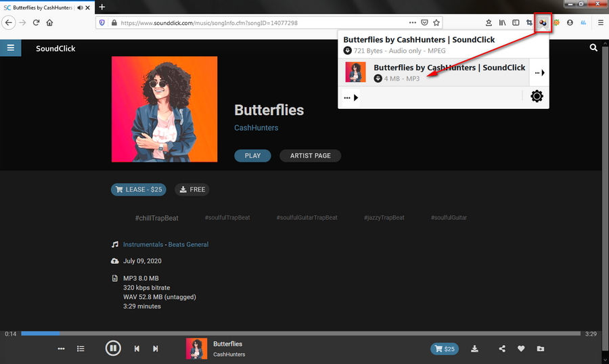609x364 pixels.
Task: Click the player download icon
Action: [x=474, y=349]
